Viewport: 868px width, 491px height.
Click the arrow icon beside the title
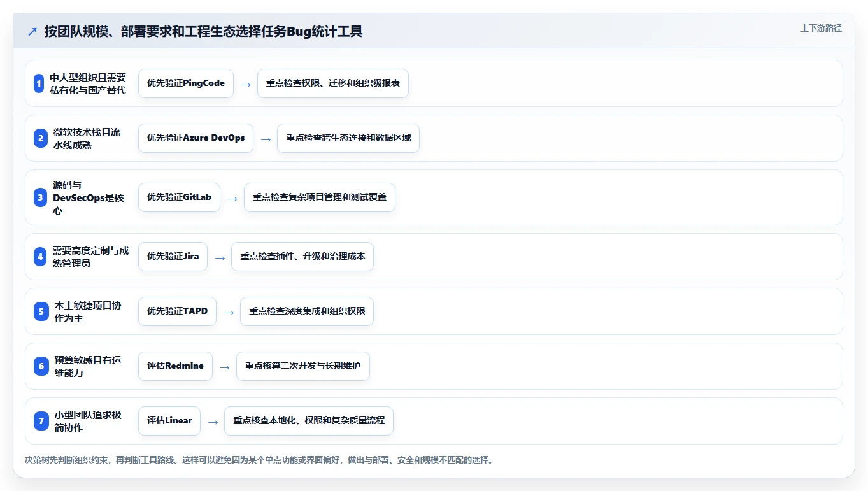tap(32, 32)
